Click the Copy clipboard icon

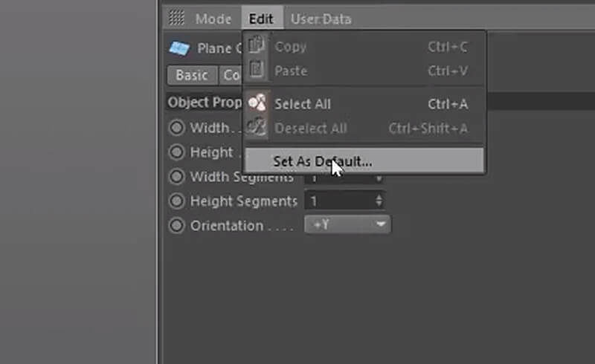coord(257,45)
